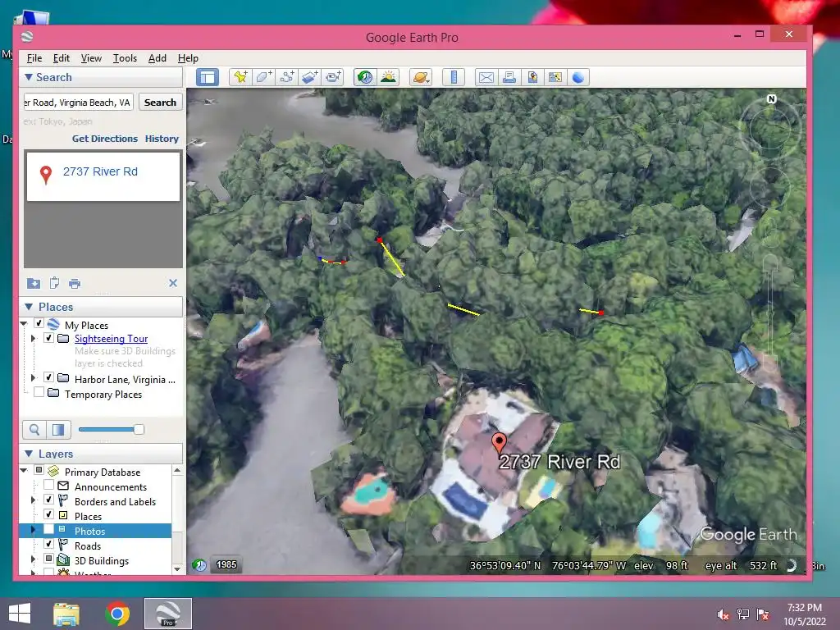This screenshot has height=630, width=840.
Task: Disable the Borders and Labels layer
Action: [x=48, y=500]
